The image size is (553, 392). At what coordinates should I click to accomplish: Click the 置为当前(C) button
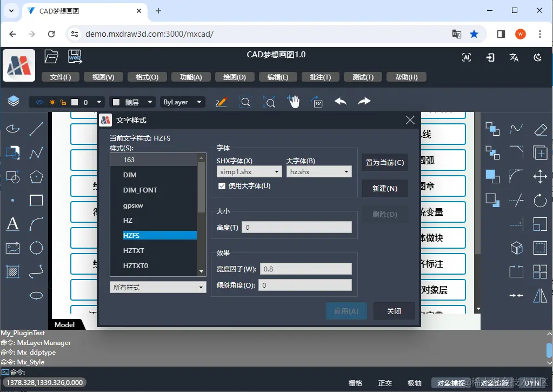(x=385, y=162)
